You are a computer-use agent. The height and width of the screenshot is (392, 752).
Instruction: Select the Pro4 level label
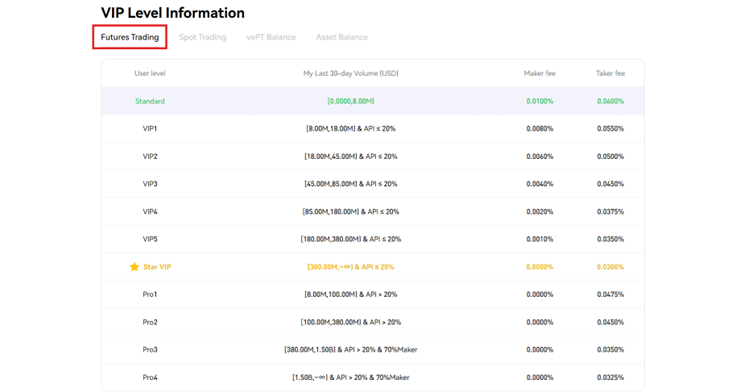click(x=150, y=377)
